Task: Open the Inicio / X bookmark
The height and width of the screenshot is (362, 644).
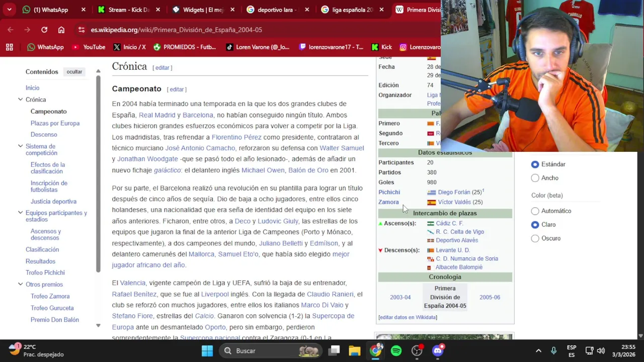Action: pyautogui.click(x=129, y=47)
